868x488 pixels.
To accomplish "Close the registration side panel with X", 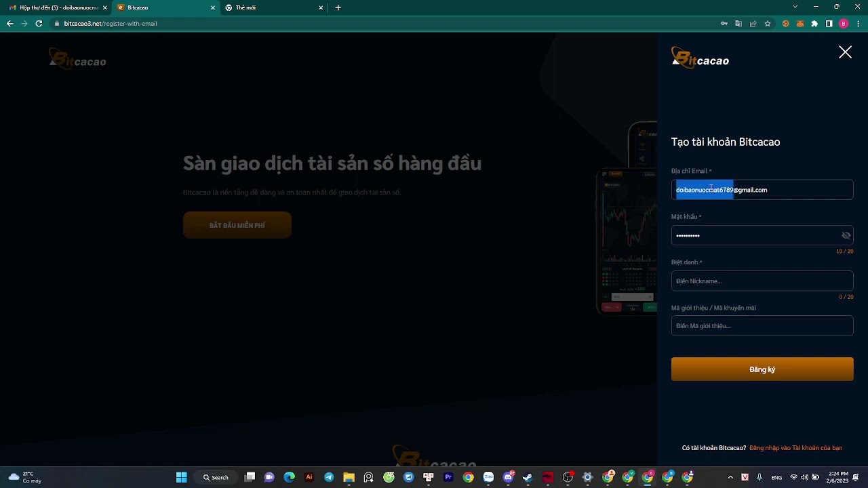I will tap(845, 52).
